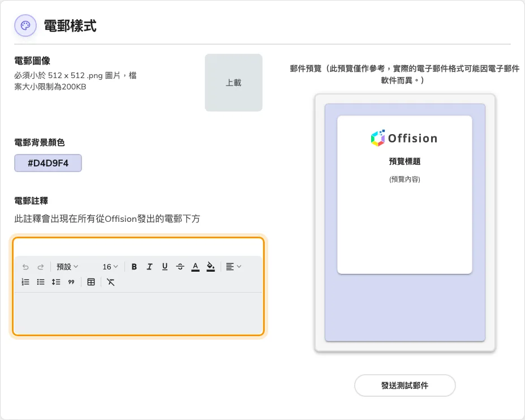Open the 預設 paragraph style dropdown
The height and width of the screenshot is (420, 525).
pos(67,267)
